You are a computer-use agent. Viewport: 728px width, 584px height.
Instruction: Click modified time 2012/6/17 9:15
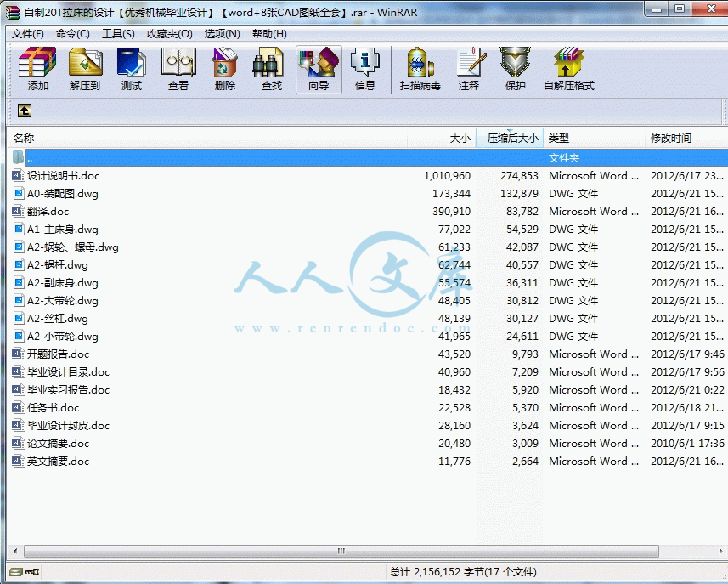[x=687, y=426]
